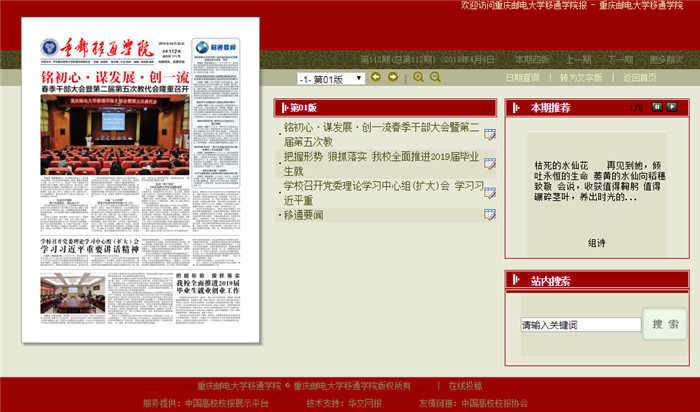Select 上一期 to view the previous issue

(x=579, y=59)
